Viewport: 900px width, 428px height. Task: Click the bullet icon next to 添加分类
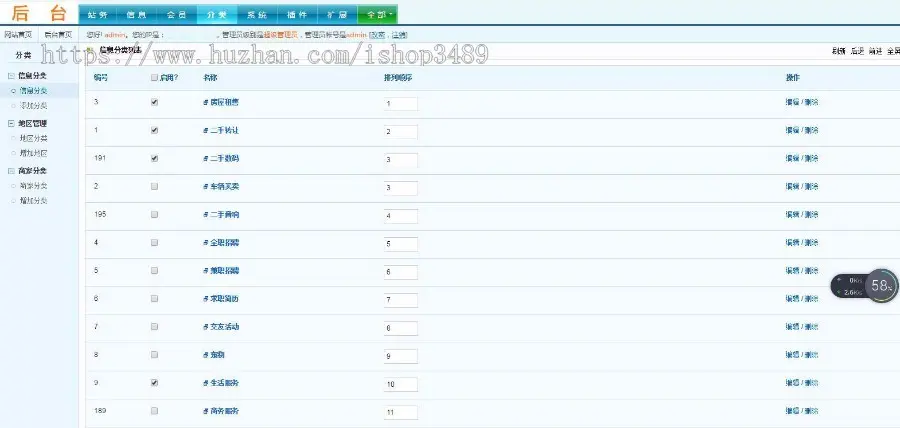[14, 106]
